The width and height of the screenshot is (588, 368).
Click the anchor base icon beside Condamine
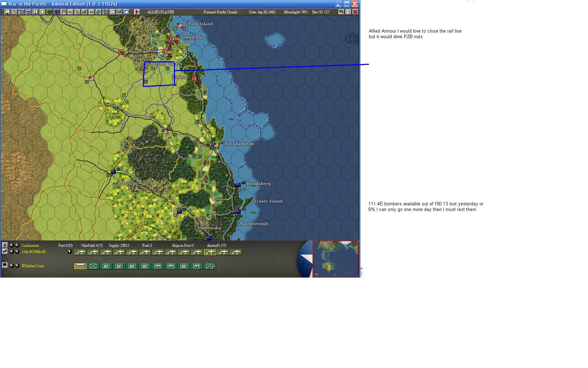click(x=5, y=245)
